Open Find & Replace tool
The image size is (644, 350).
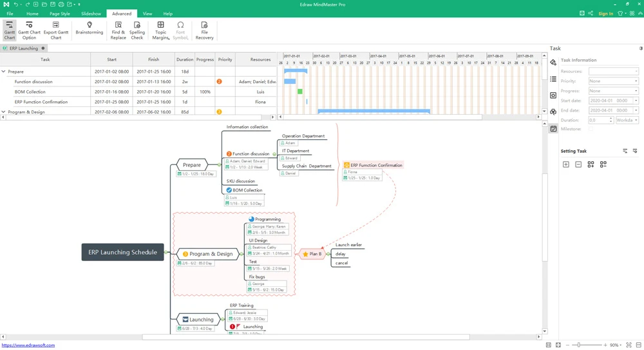tap(118, 30)
